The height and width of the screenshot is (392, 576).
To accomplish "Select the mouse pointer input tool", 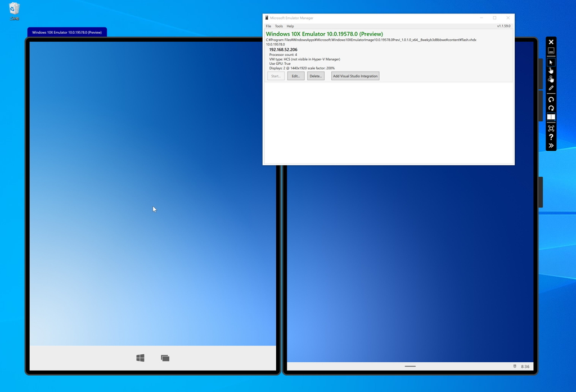I will click(551, 62).
